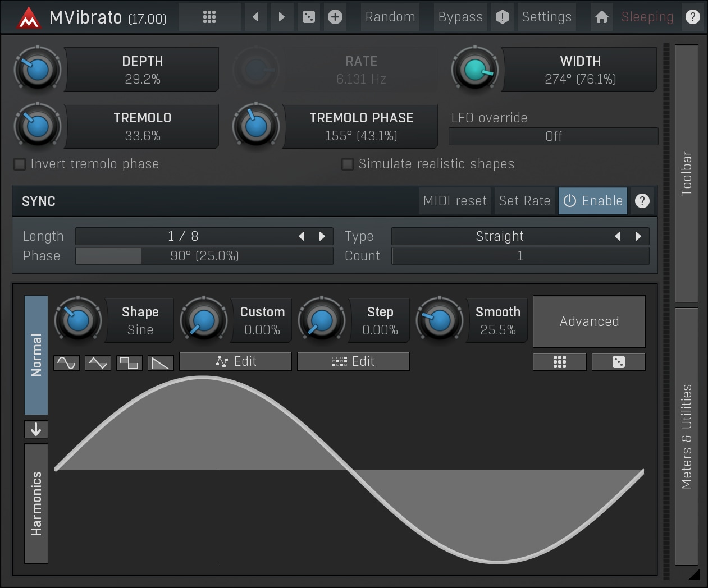
Task: Click the Advanced button
Action: click(x=588, y=321)
